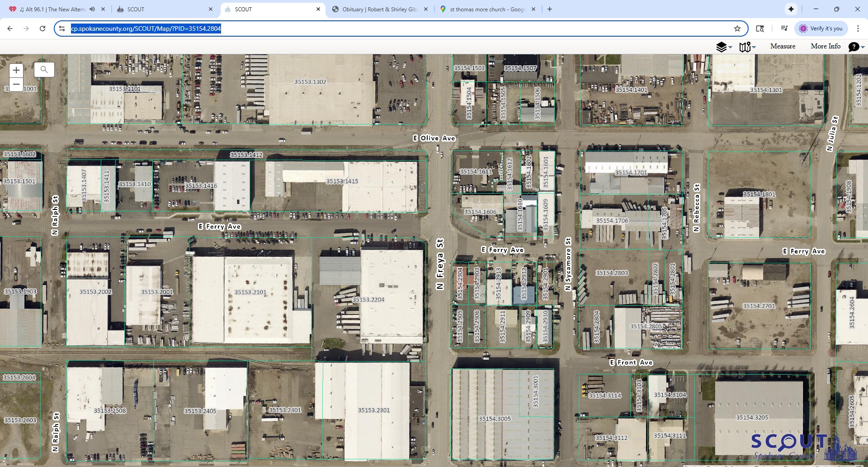This screenshot has width=868, height=467.
Task: Open Chrome three-dot menu
Action: click(x=858, y=29)
